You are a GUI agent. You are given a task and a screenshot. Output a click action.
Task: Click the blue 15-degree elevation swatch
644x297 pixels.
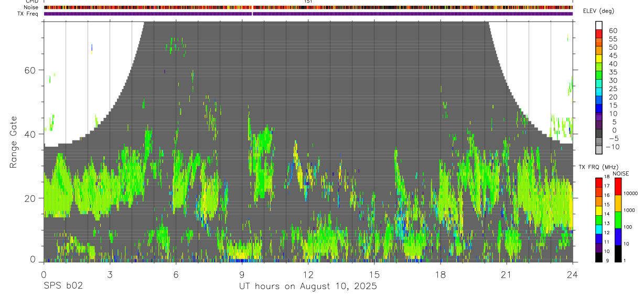pyautogui.click(x=599, y=106)
